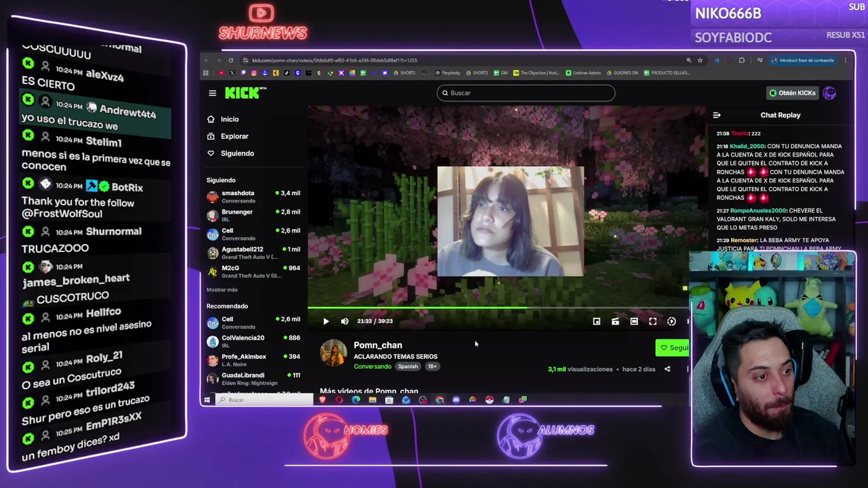Click the Conversando category link
Screen dimensions: 868x488
tap(372, 367)
